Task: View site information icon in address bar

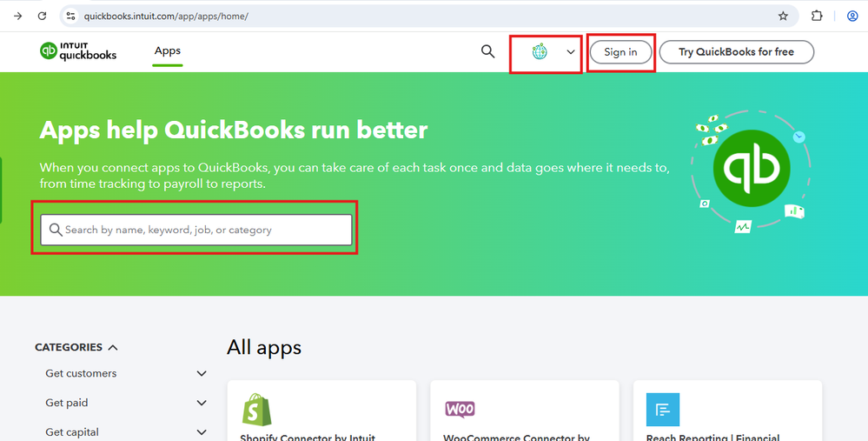Action: (70, 16)
